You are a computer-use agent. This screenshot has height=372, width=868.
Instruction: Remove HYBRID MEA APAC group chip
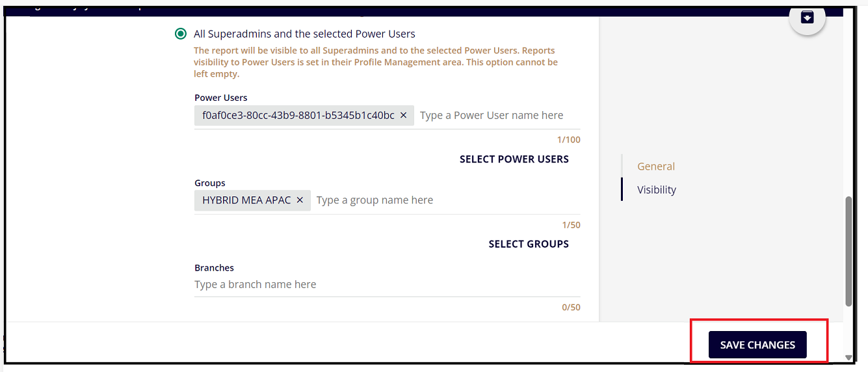click(x=300, y=200)
